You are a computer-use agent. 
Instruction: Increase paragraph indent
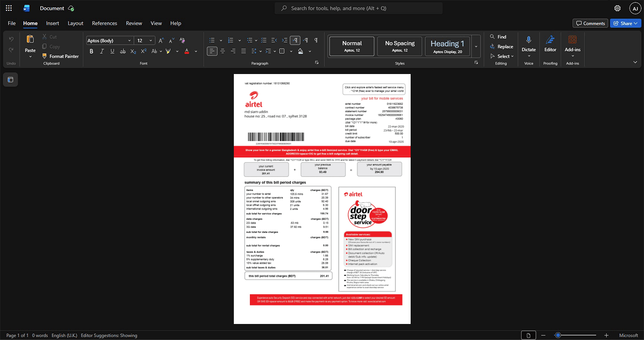(x=285, y=41)
